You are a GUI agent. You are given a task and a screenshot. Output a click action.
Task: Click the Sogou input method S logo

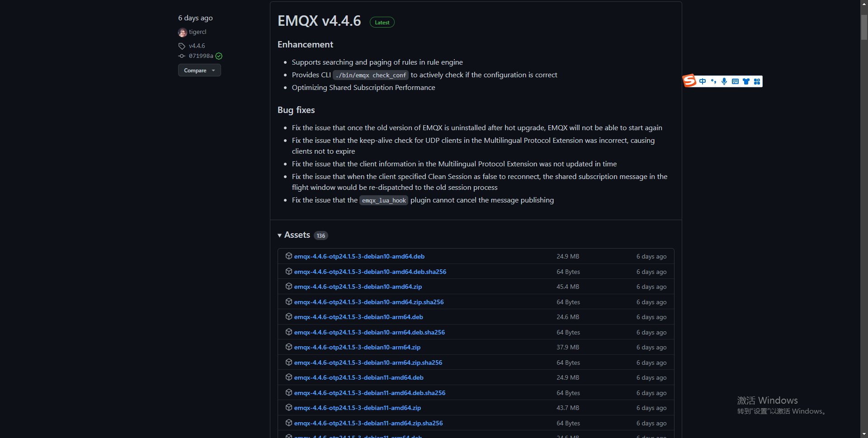pyautogui.click(x=689, y=81)
